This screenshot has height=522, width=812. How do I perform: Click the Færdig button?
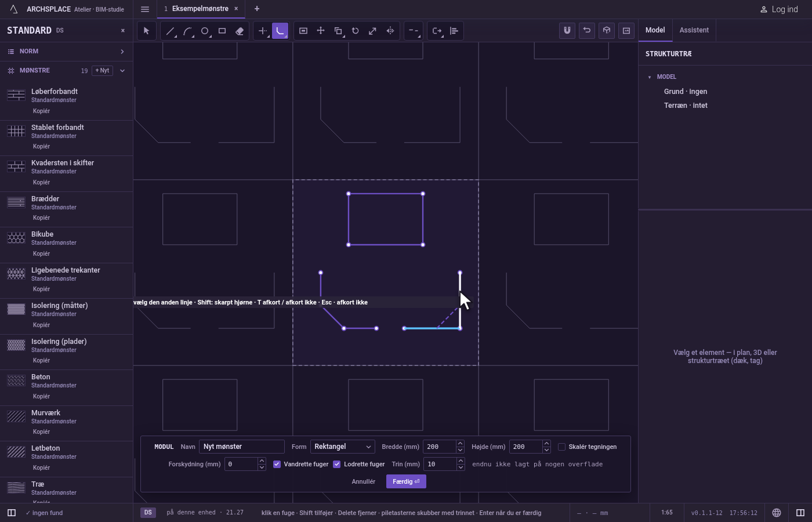tap(406, 481)
